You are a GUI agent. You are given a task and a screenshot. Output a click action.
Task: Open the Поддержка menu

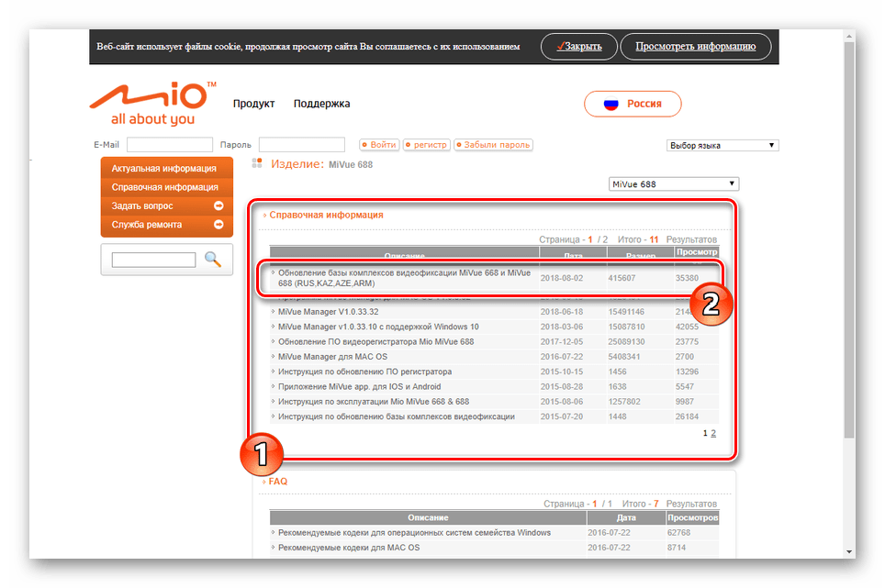[x=321, y=105]
